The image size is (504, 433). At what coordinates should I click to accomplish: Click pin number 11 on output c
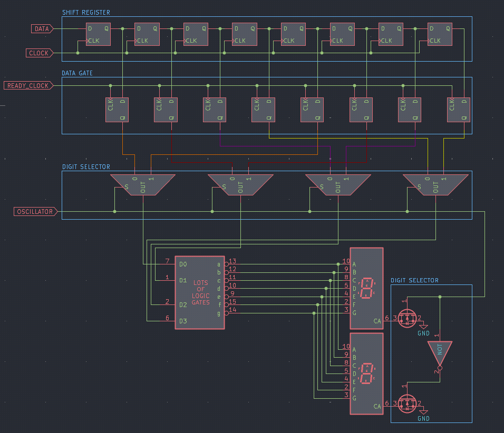pos(232,277)
